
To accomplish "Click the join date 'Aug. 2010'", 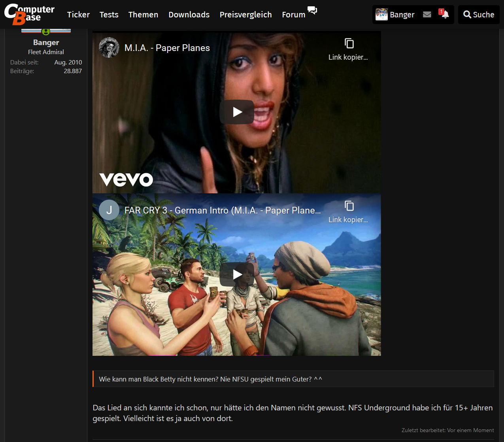I will pyautogui.click(x=68, y=62).
